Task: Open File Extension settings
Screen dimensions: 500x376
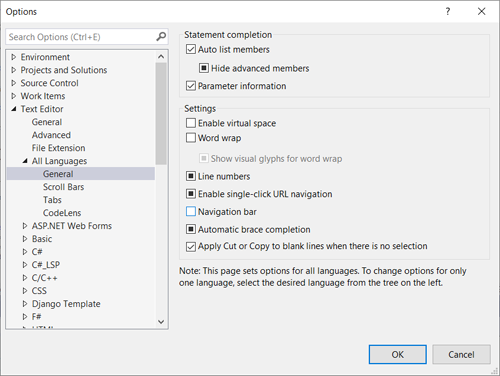Action: tap(59, 148)
